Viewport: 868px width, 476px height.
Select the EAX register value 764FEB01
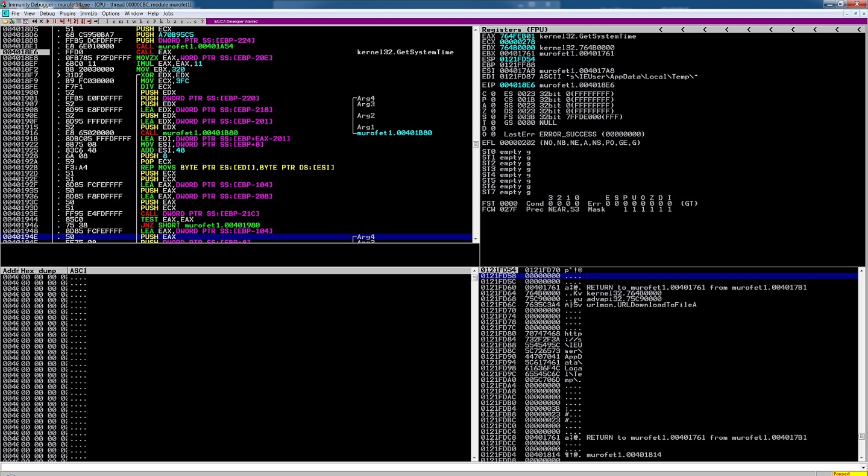coord(517,36)
